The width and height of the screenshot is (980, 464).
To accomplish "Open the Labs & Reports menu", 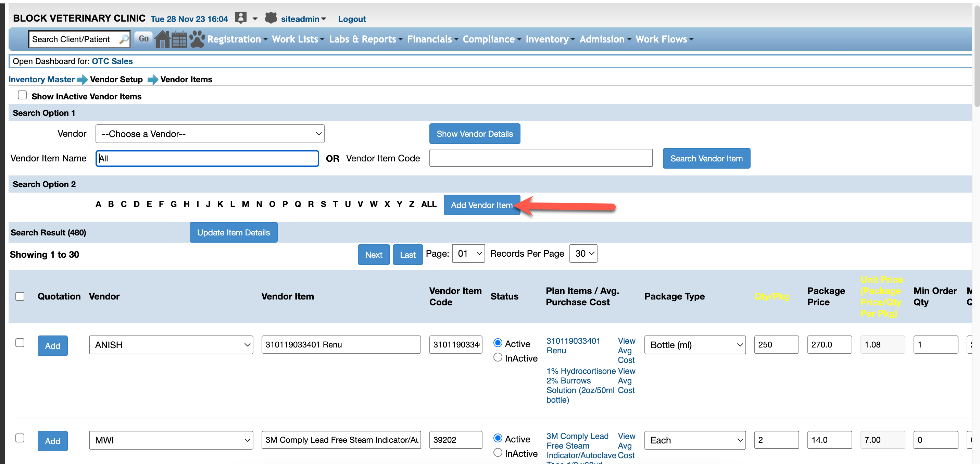I will [x=366, y=39].
